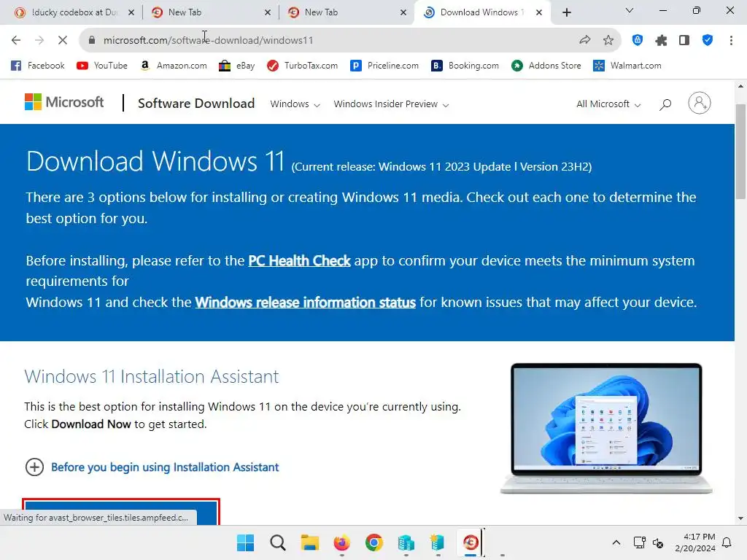View site information via the lock icon
Viewport: 747px width, 560px height.
click(92, 41)
